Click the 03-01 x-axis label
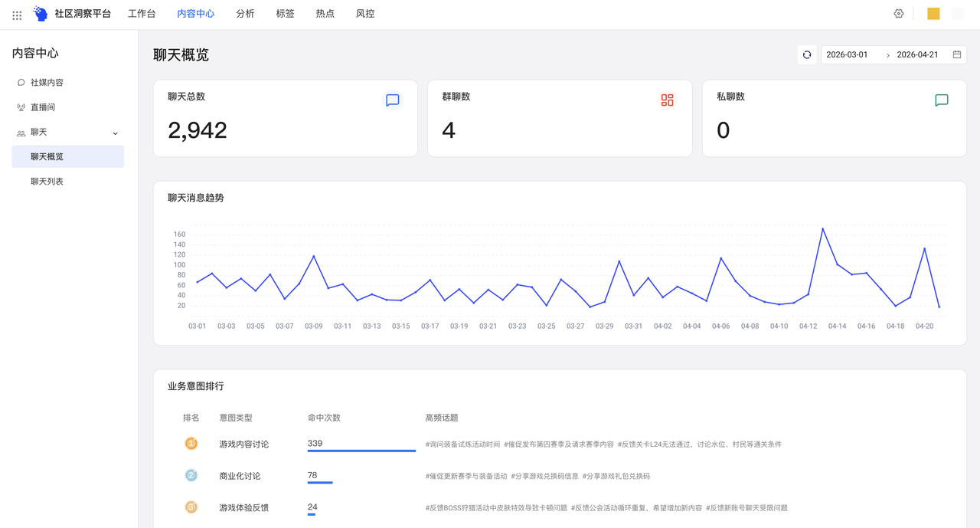 click(x=197, y=326)
